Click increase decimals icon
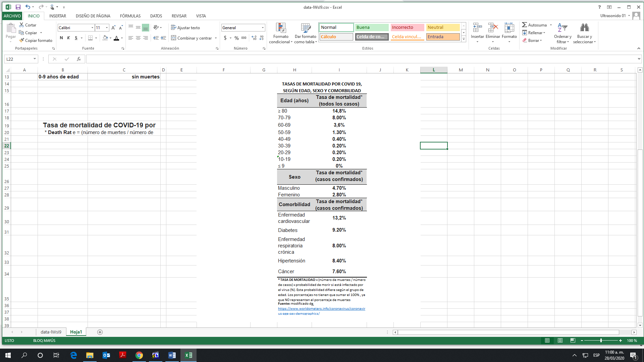This screenshot has height=362, width=644. coord(254,38)
